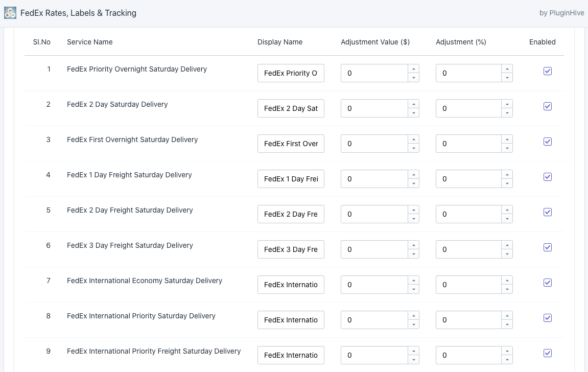
Task: Decrease percent adjustment for International Economy Saturday row
Action: coord(507,289)
